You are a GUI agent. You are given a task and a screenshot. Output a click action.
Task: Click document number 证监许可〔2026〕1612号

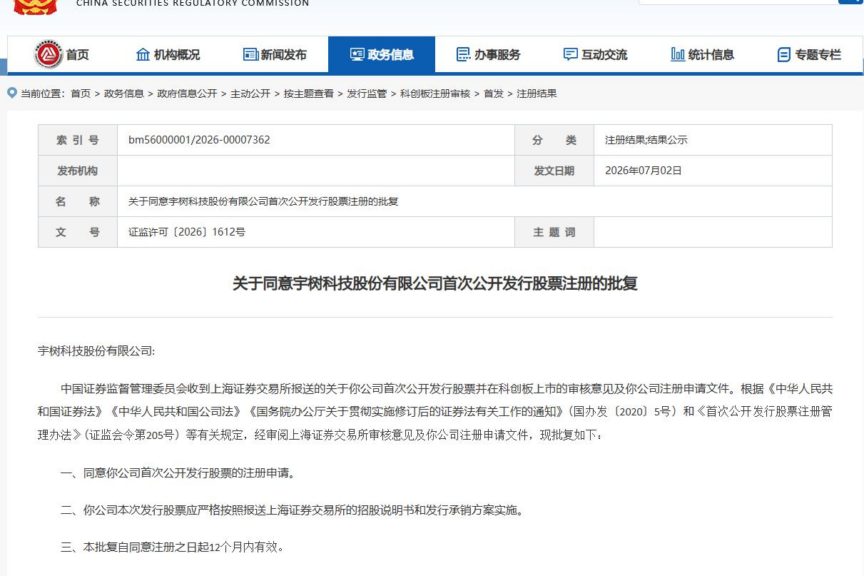click(186, 232)
